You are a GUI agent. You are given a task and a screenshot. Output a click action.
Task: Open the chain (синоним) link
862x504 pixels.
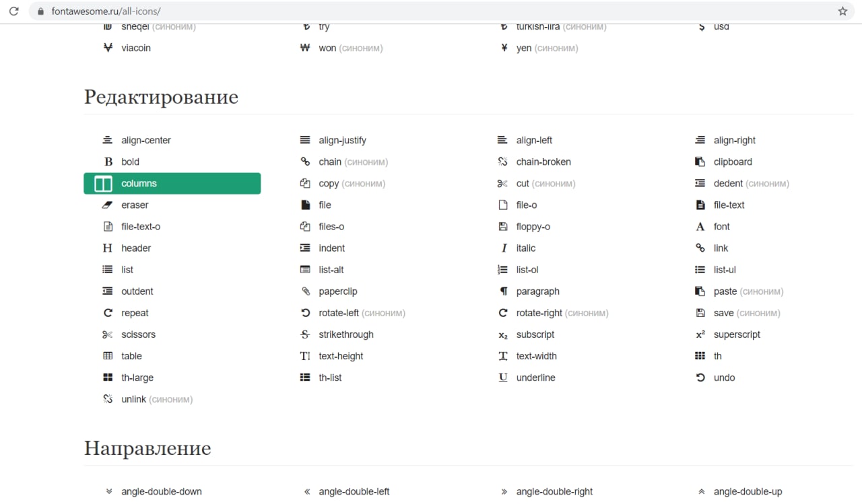pyautogui.click(x=354, y=161)
